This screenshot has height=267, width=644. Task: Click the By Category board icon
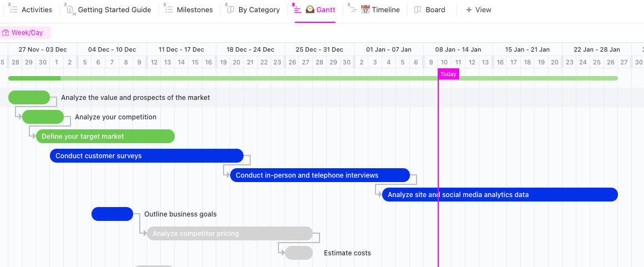231,9
